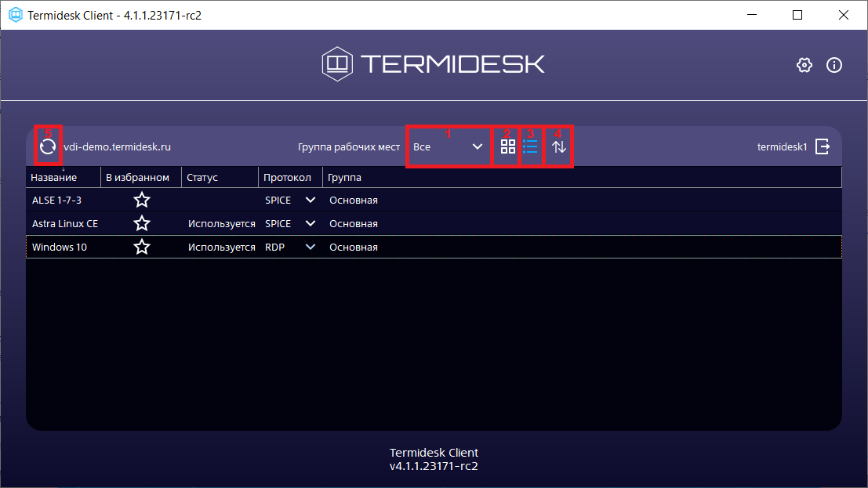
Task: Add ALSE 1-7-3 to favorites
Action: (142, 201)
